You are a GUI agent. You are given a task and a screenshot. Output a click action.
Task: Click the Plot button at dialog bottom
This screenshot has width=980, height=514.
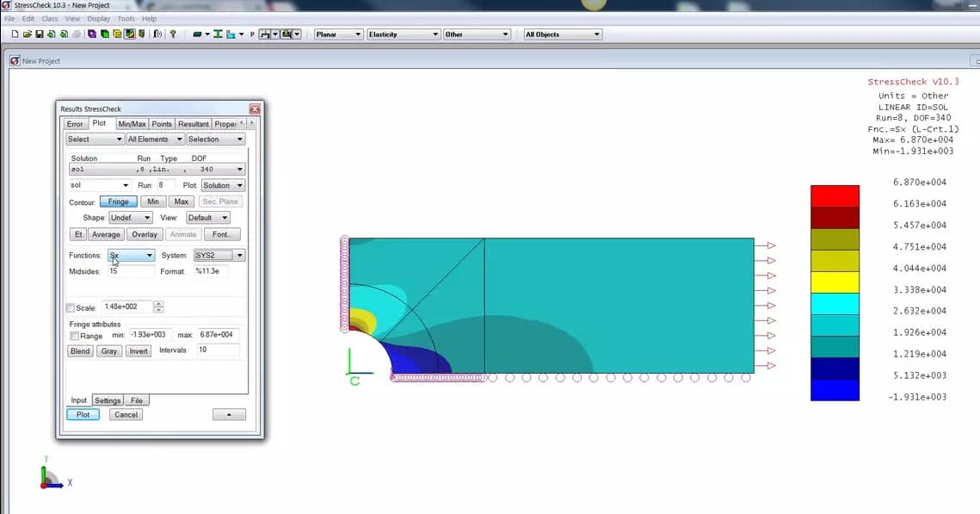[83, 415]
